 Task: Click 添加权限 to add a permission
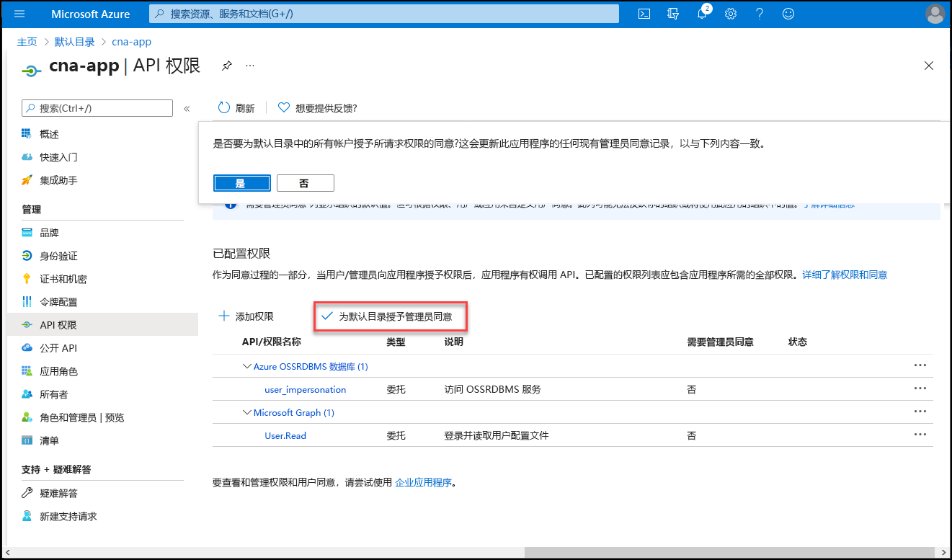[246, 316]
